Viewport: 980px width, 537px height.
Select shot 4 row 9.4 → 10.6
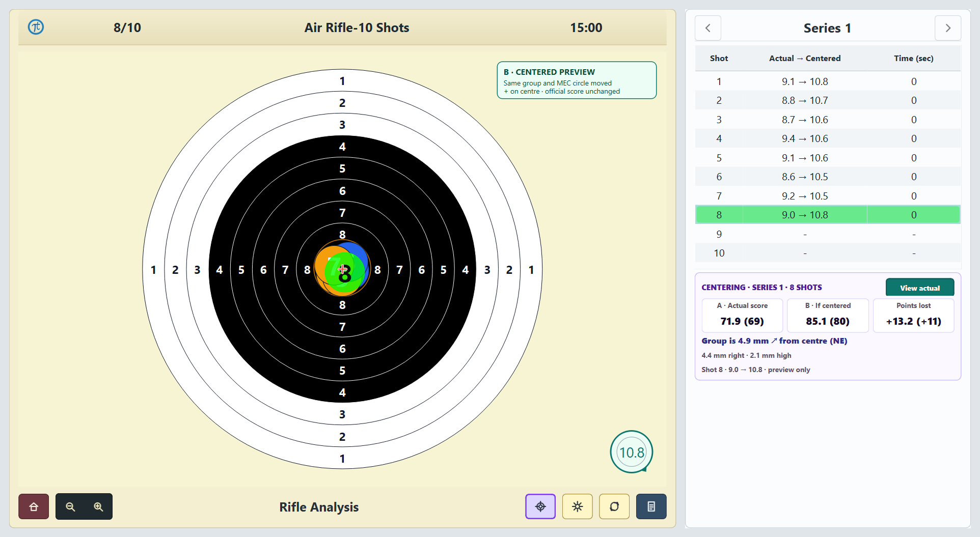(x=828, y=138)
